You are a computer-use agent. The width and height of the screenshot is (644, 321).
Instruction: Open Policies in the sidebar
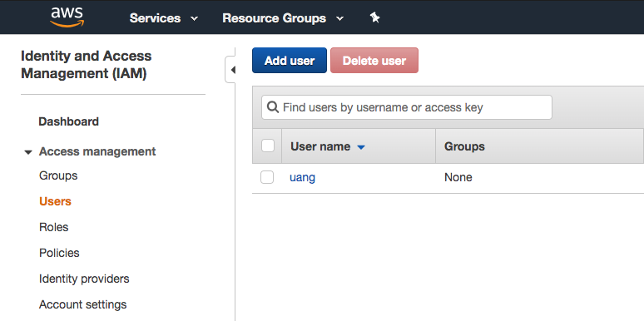59,253
